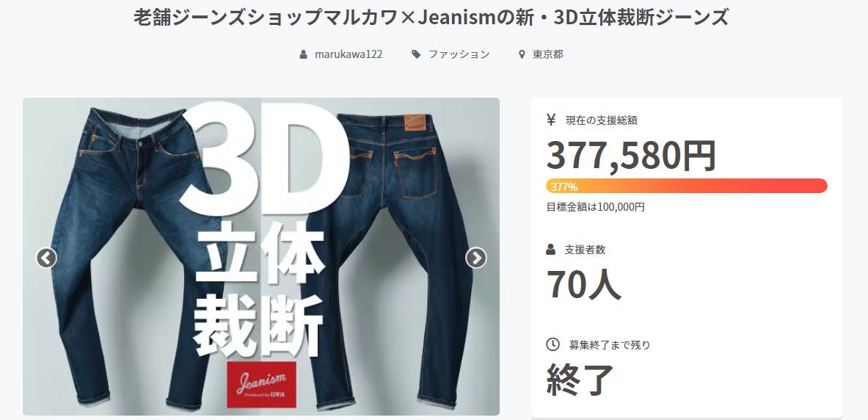Viewport: 868px width, 420px height.
Task: Click the 377,580円 total amount
Action: tap(631, 156)
